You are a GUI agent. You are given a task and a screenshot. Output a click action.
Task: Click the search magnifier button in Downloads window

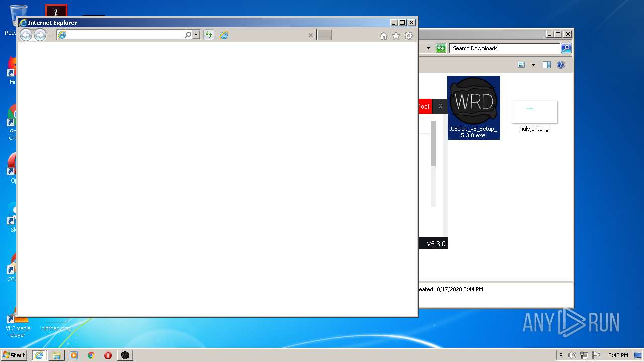pyautogui.click(x=566, y=48)
